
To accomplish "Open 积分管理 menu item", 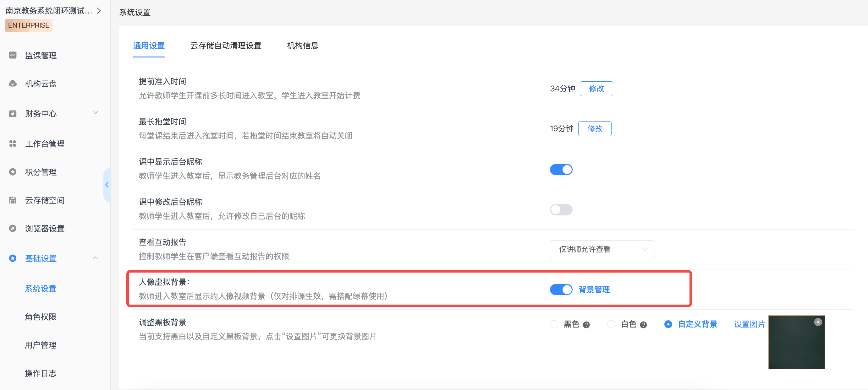I will pos(41,172).
